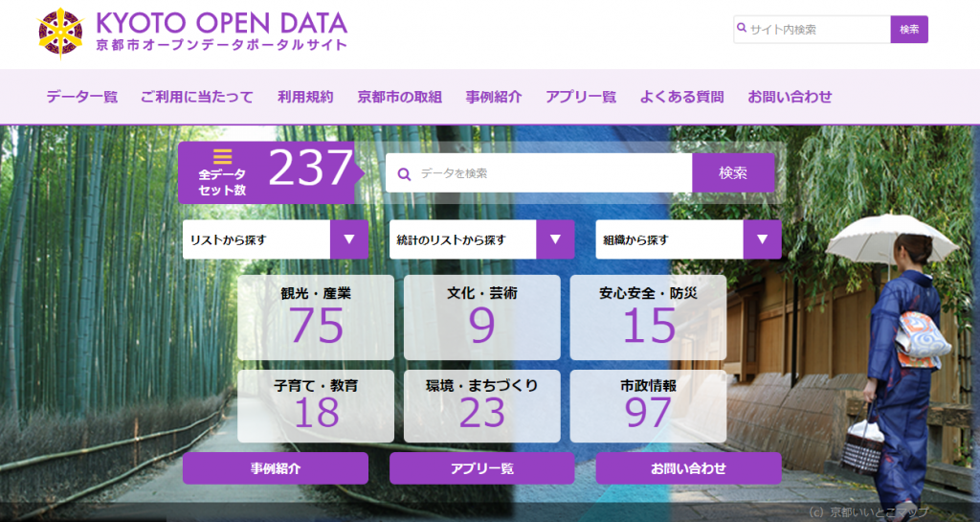Image resolution: width=980 pixels, height=522 pixels.
Task: Click the magnifier icon in データを検索 field
Action: click(x=405, y=174)
